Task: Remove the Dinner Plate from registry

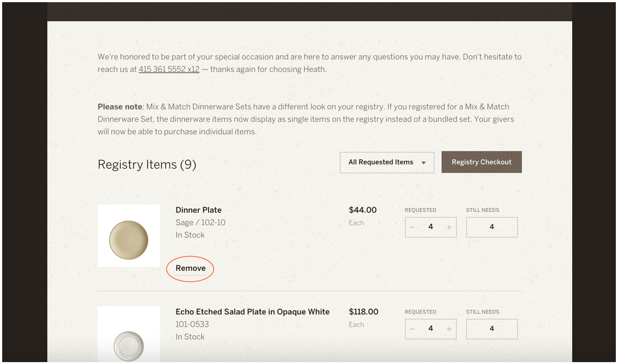Action: tap(191, 268)
